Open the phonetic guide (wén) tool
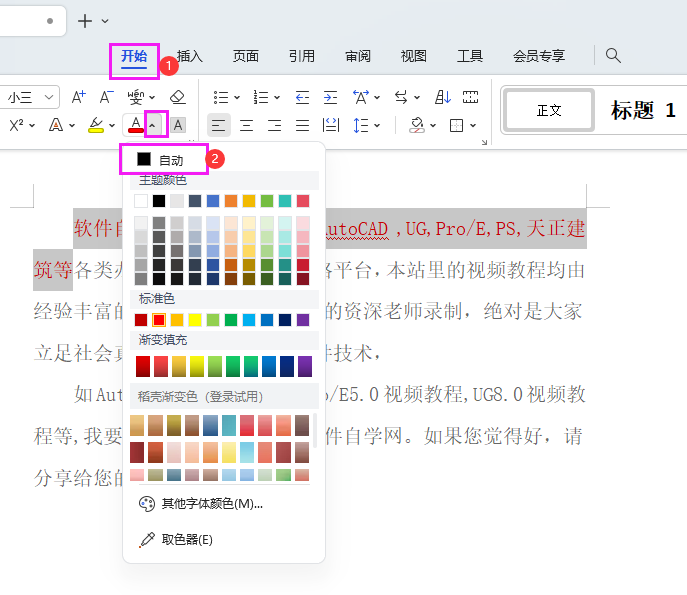 (x=135, y=97)
